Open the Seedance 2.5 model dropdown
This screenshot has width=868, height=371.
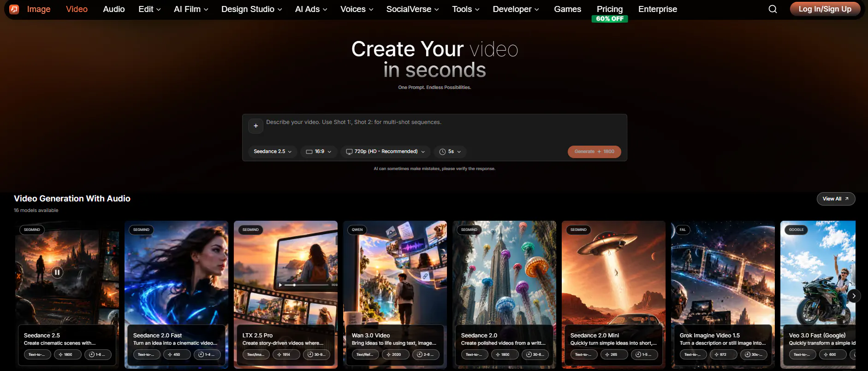pos(273,152)
